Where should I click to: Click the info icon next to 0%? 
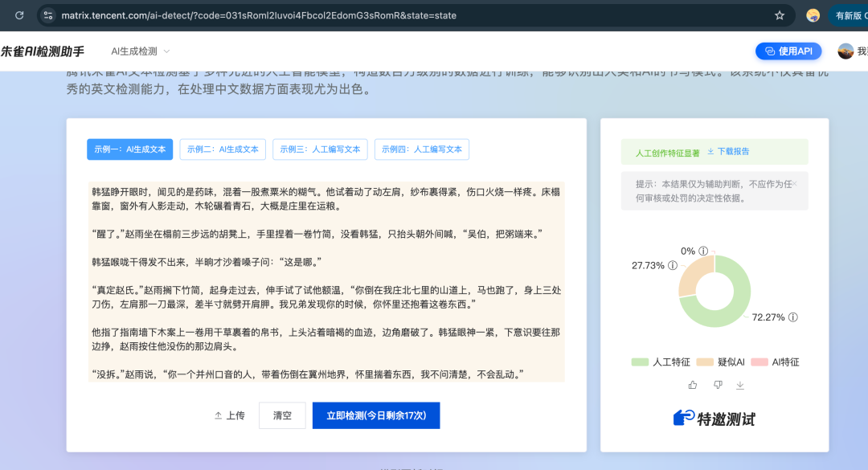[703, 251]
